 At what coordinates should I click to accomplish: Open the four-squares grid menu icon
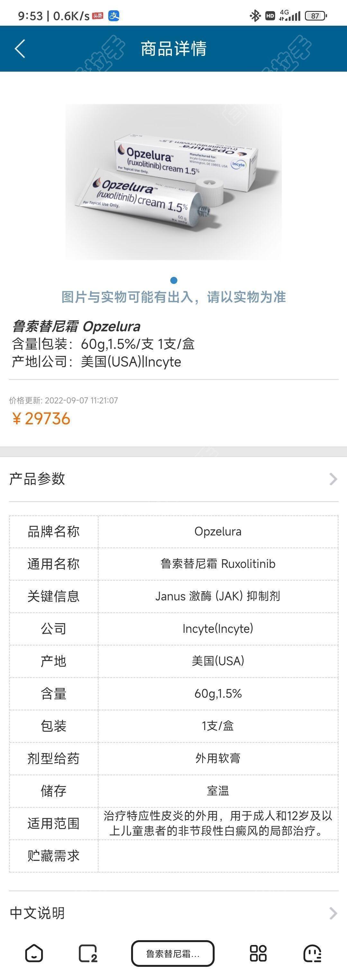(x=258, y=953)
